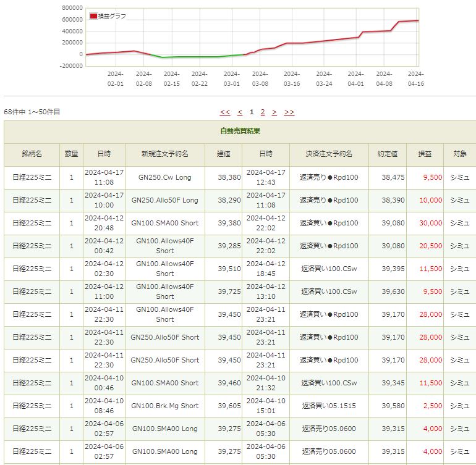Screen dimensions: 476x465
Task: Click entry price 39,725
Action: pos(229,291)
